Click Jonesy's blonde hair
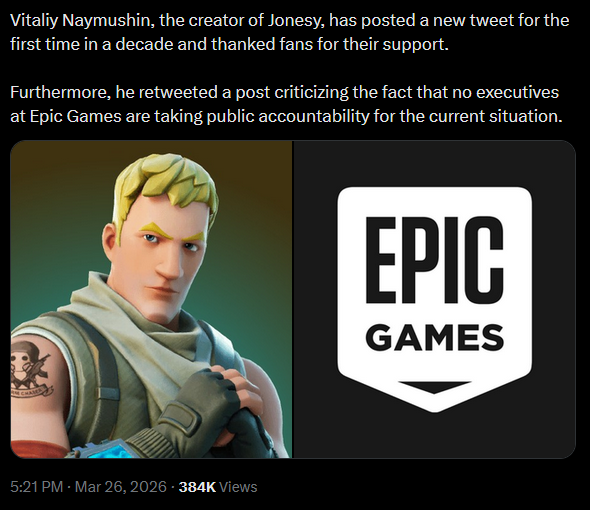The image size is (590, 510). pyautogui.click(x=166, y=184)
